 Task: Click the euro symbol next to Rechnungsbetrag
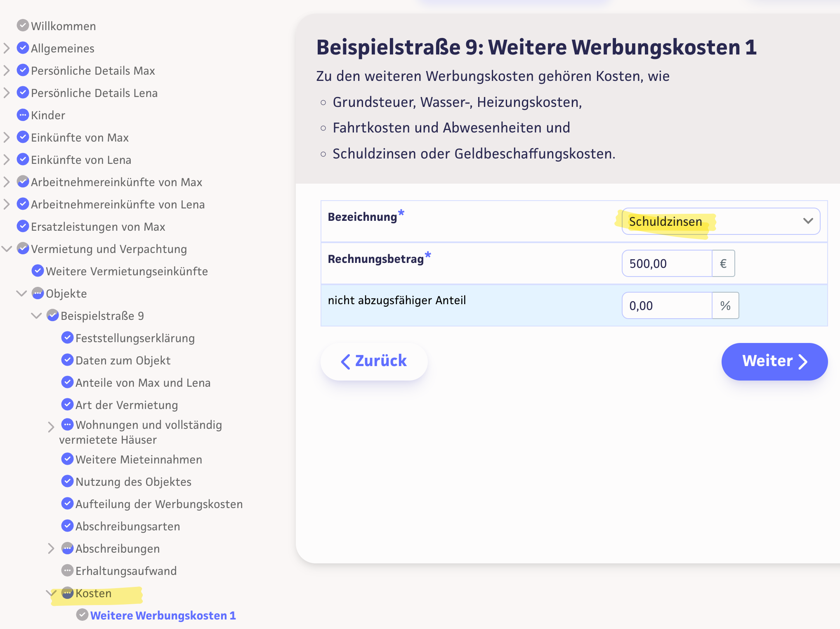pos(723,263)
